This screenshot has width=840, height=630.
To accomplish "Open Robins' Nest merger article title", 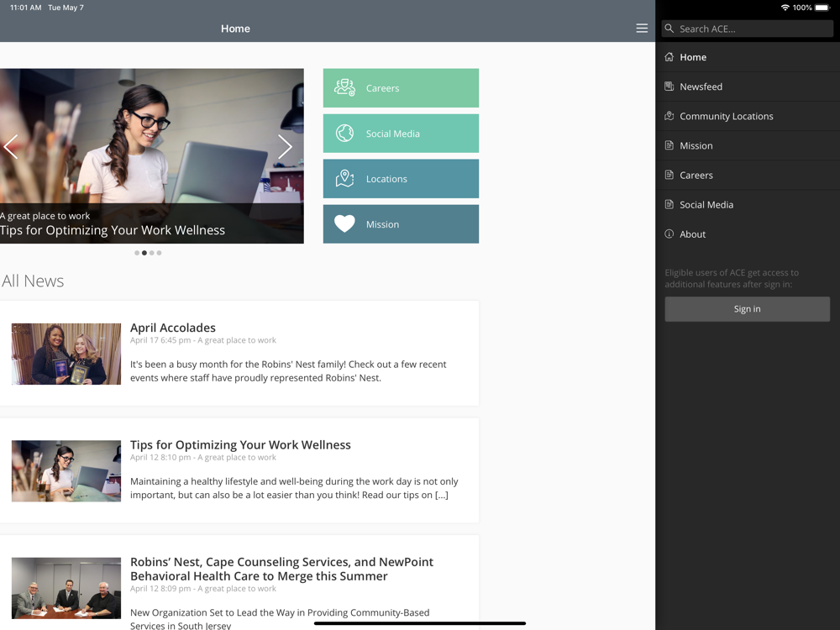I will coord(281,569).
